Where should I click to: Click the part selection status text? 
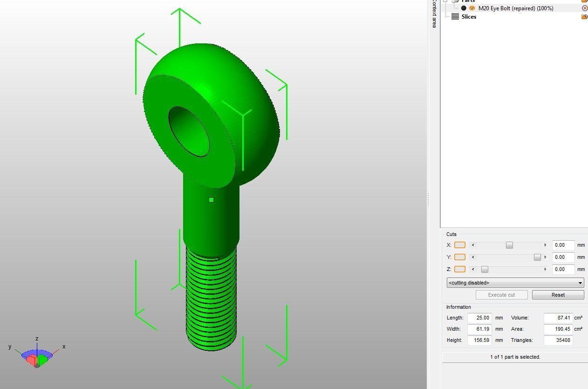coord(515,357)
